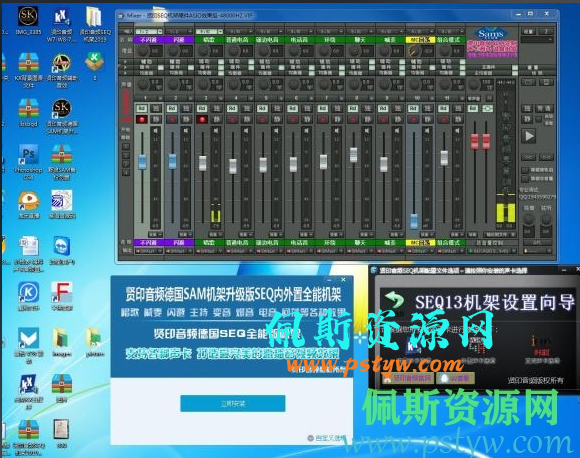This screenshot has width=580, height=458.
Task: Click speaker icon on channel 1 meter
Action: pos(156,131)
